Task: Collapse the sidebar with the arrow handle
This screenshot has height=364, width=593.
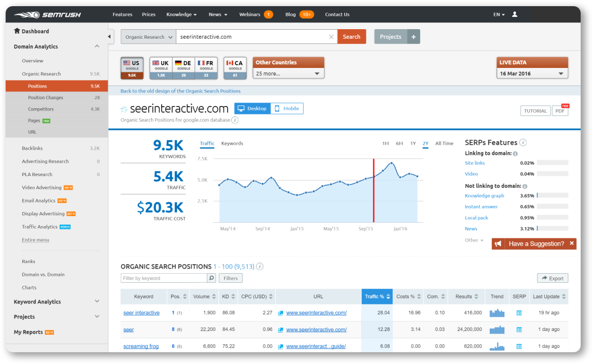Action: (x=110, y=36)
